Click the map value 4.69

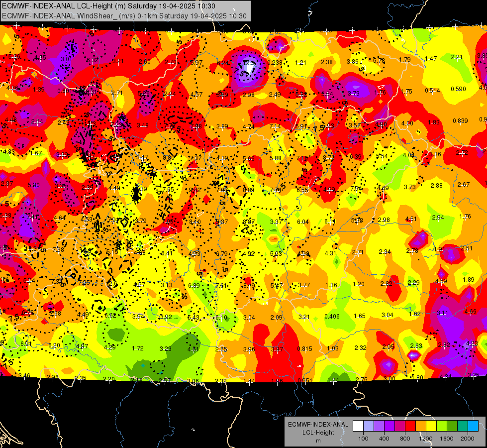[x=383, y=188]
